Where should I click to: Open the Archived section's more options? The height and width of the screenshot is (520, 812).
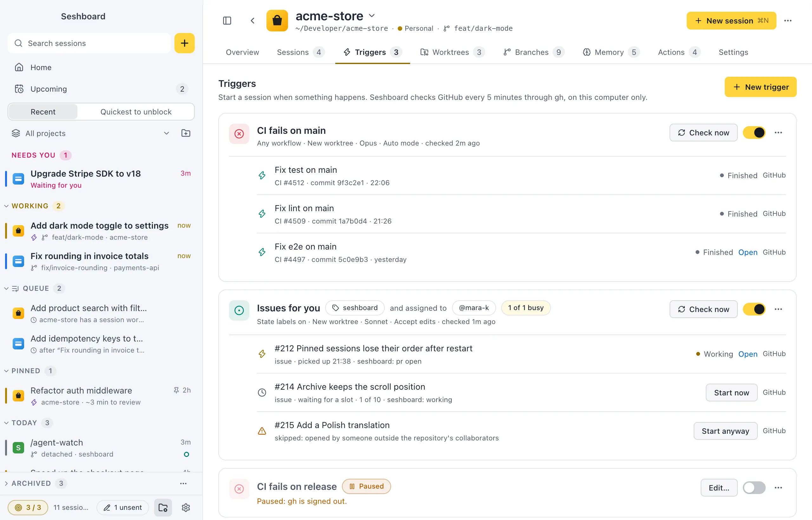point(183,483)
